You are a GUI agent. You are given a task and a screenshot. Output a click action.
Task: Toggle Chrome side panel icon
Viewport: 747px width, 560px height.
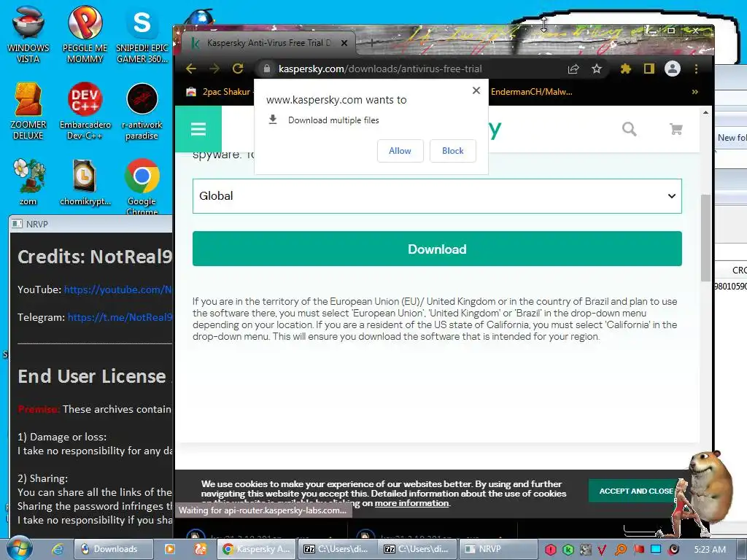[x=649, y=69]
